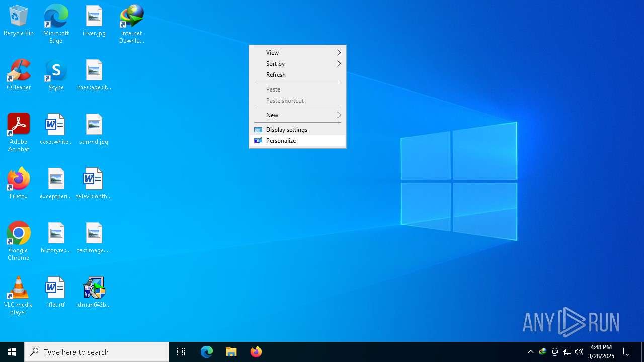Select the Skype desktop shortcut

click(56, 75)
